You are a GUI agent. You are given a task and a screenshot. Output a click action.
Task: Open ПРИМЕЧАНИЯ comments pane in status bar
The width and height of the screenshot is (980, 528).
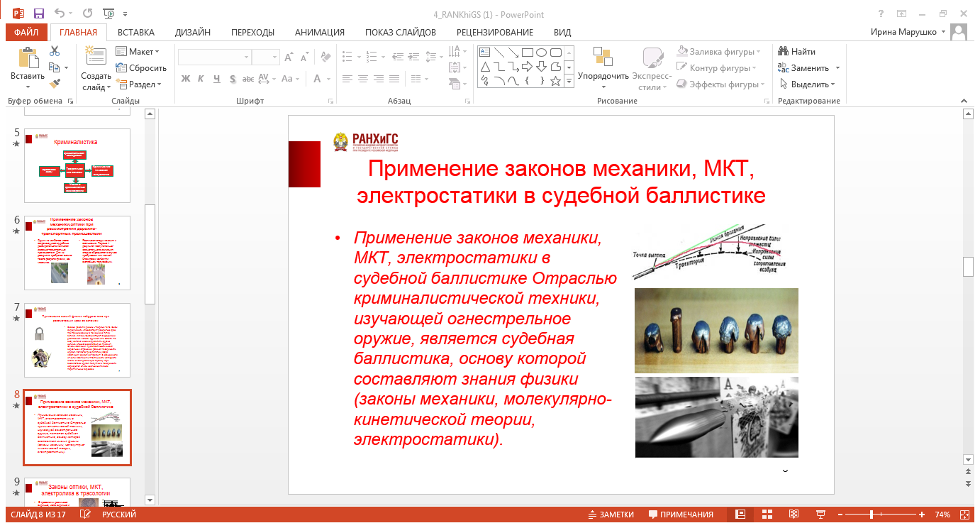click(681, 515)
